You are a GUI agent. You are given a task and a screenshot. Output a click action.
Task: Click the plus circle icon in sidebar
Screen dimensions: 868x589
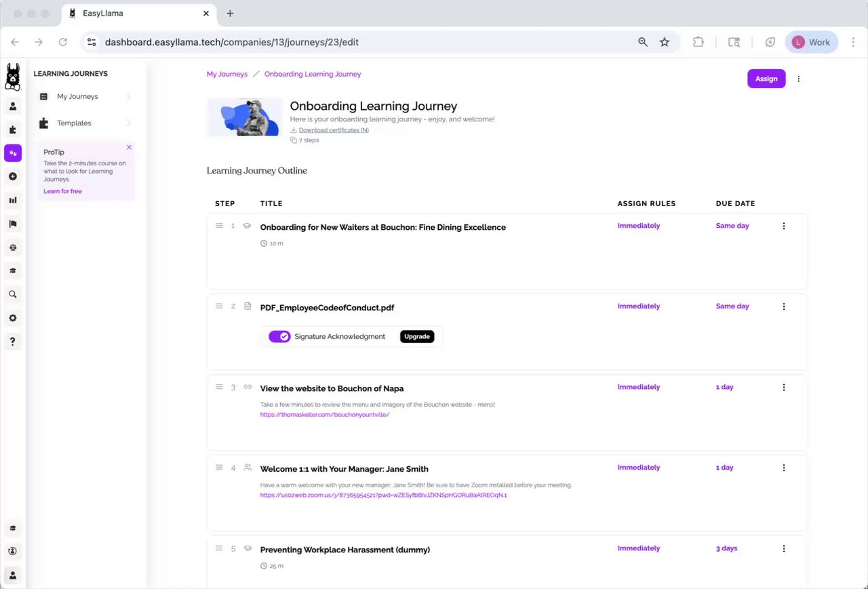tap(13, 176)
